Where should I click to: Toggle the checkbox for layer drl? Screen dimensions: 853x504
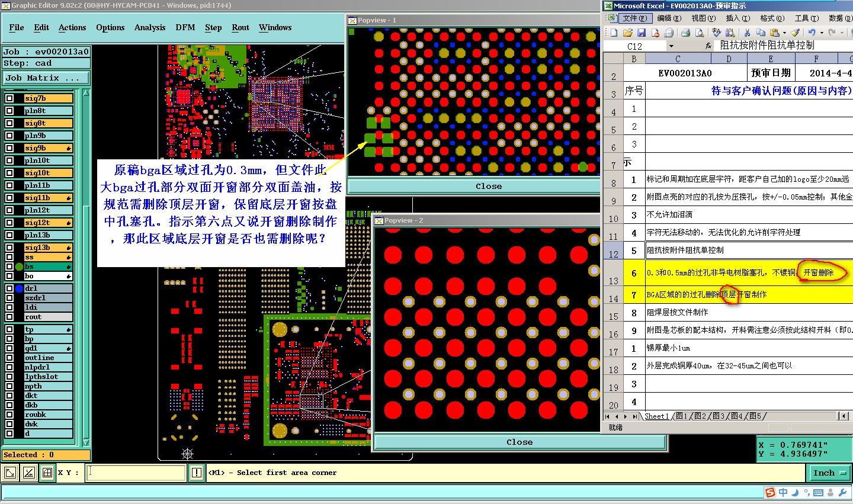tap(9, 288)
